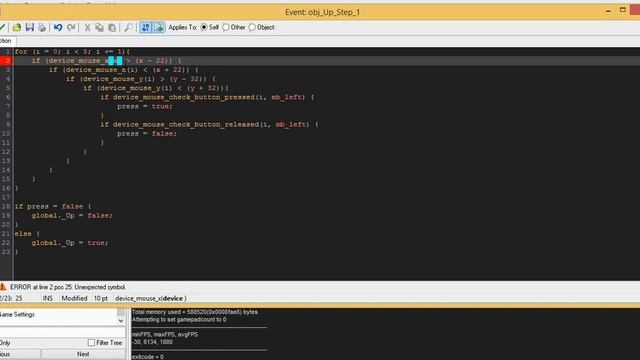Screen dimensions: 640x360
Task: Click the Game Settings tree item
Action: point(17,314)
